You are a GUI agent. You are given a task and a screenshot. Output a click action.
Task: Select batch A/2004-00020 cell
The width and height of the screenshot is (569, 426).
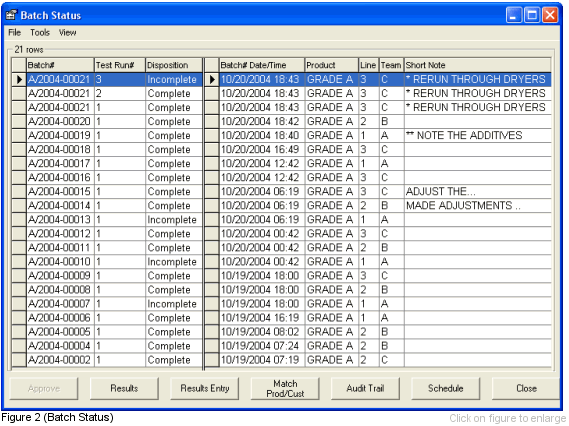tap(60, 122)
